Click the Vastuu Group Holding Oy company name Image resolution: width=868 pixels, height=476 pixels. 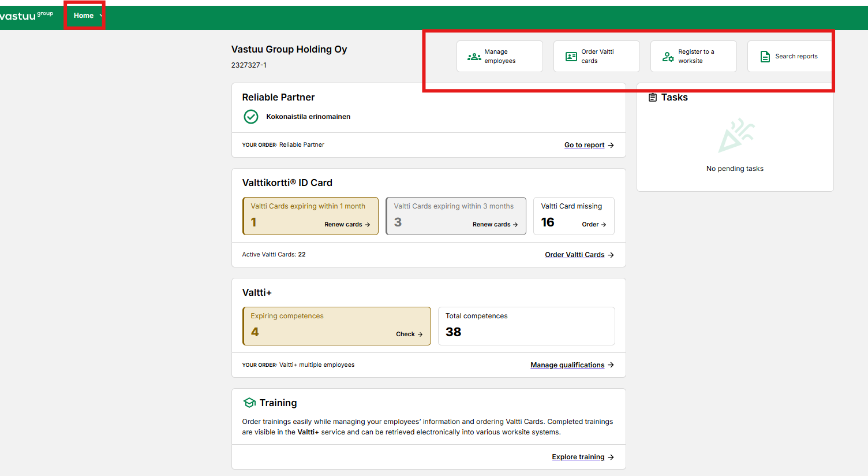click(x=289, y=49)
